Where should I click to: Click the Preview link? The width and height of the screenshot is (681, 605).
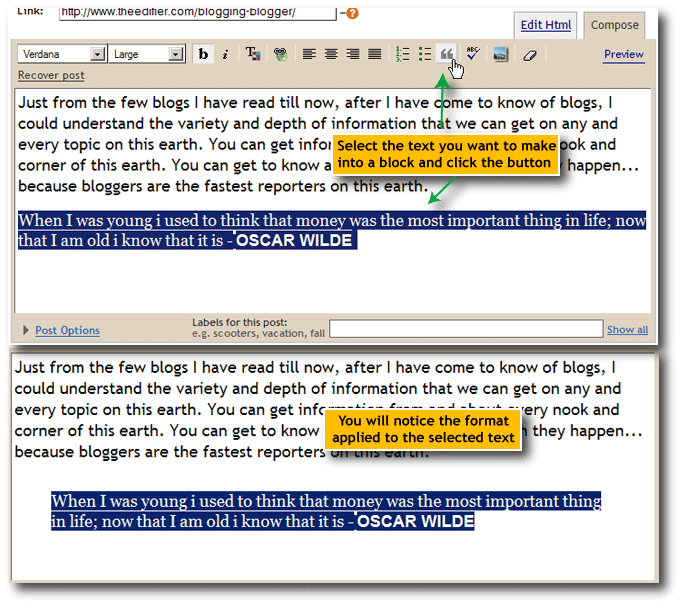click(x=624, y=54)
